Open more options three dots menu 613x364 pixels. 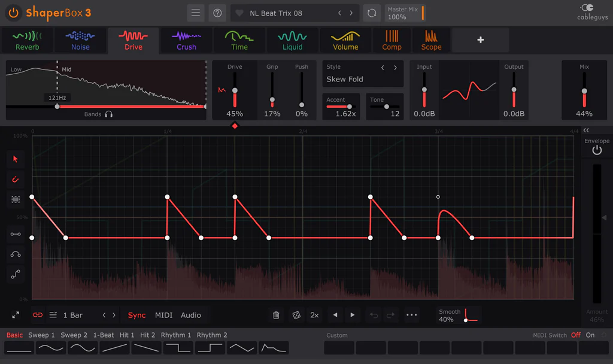[411, 315]
